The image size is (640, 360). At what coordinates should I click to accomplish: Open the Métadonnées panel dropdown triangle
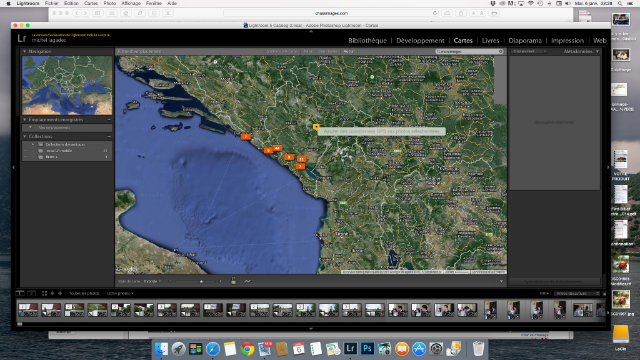pyautogui.click(x=598, y=51)
